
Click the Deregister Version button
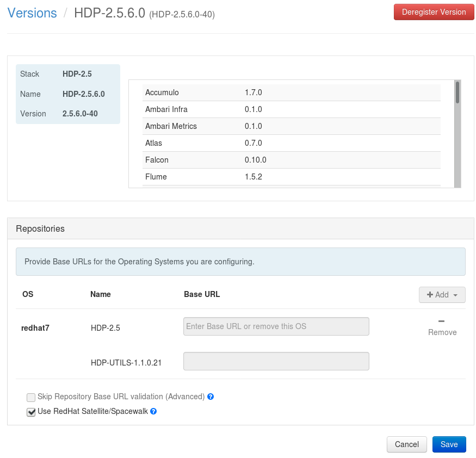coord(434,12)
